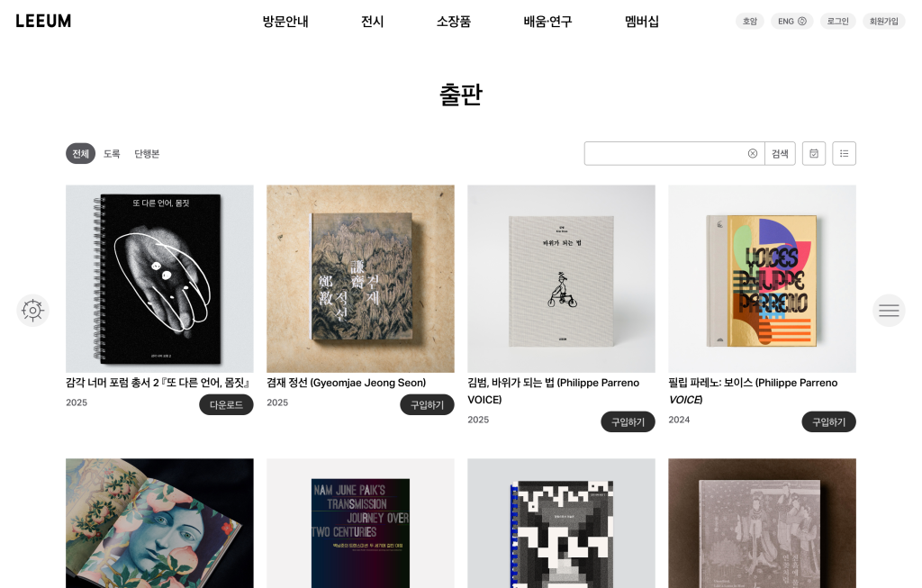922x588 pixels.
Task: Select the 전체 filter tab
Action: (x=80, y=153)
